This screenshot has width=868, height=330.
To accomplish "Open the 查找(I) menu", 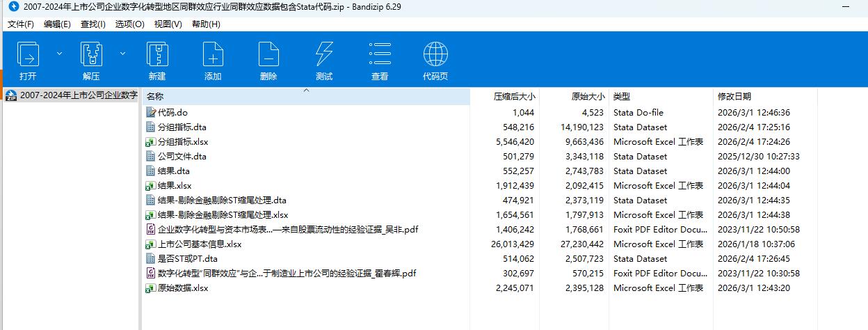I will pos(93,24).
